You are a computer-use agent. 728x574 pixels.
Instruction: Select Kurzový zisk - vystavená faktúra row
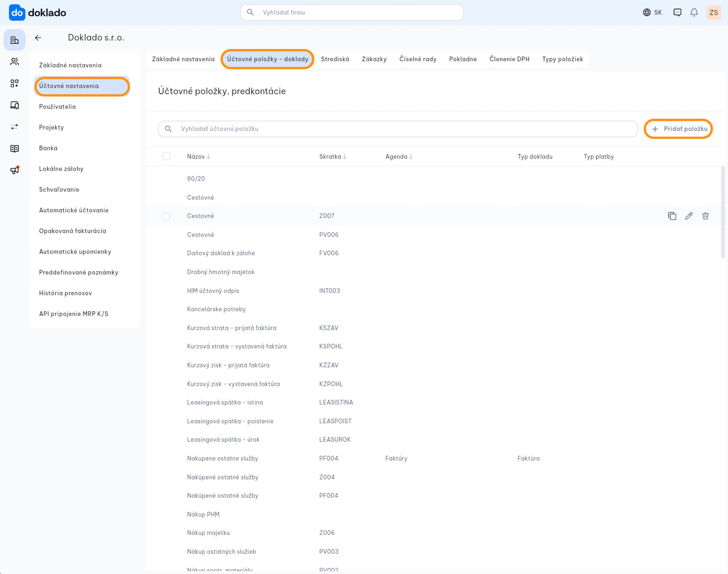(433, 384)
